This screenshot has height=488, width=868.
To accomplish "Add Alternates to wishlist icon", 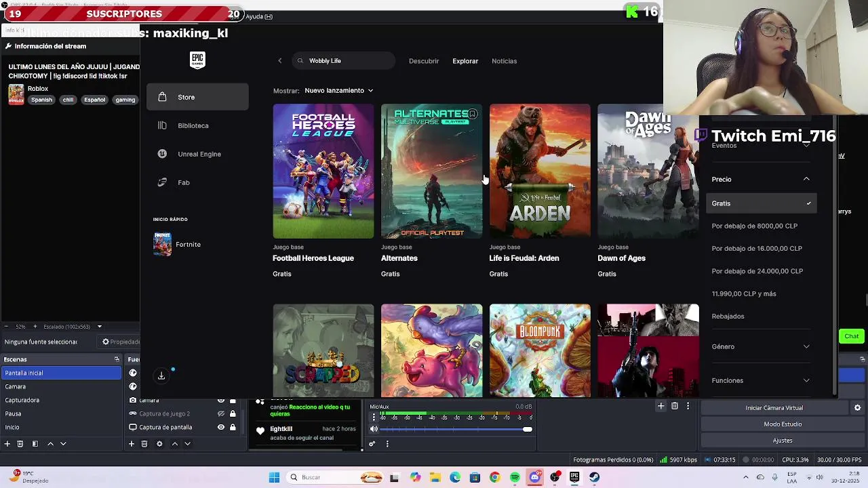I will 473,114.
